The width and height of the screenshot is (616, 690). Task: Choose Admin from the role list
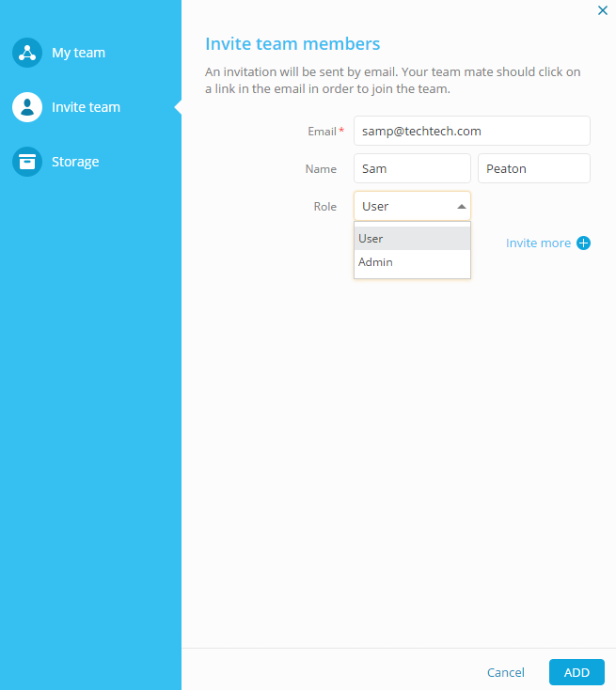pyautogui.click(x=412, y=262)
